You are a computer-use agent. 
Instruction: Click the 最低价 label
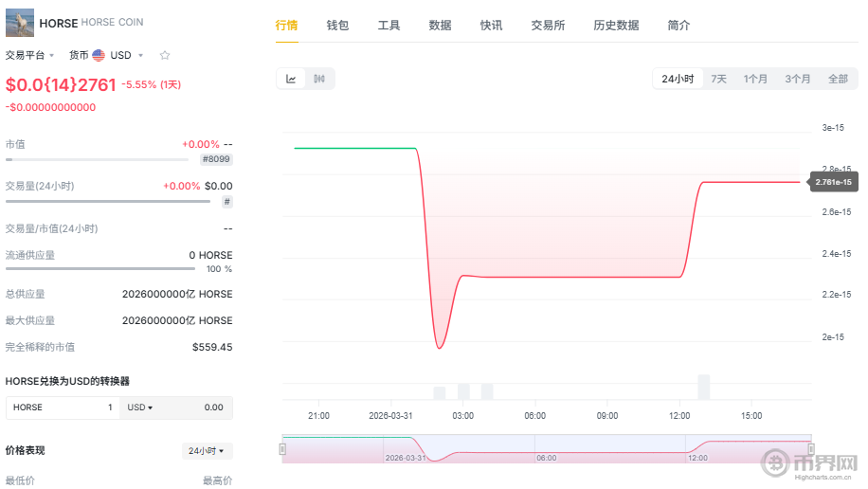pyautogui.click(x=20, y=480)
